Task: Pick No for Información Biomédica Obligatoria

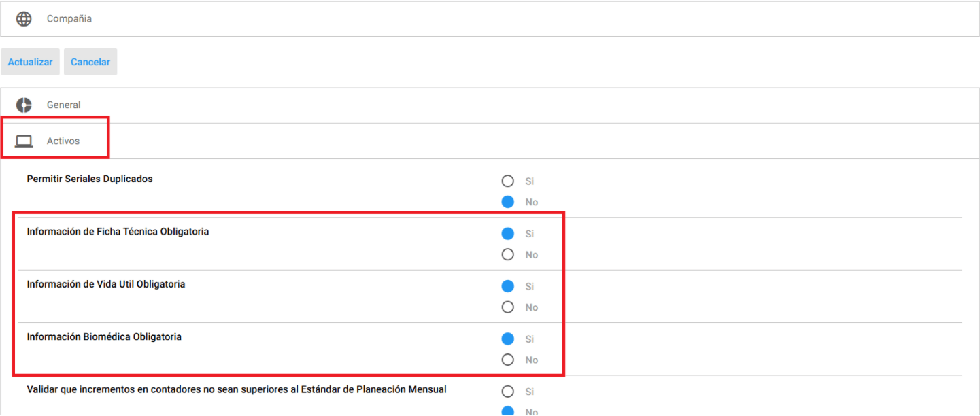Action: 507,360
